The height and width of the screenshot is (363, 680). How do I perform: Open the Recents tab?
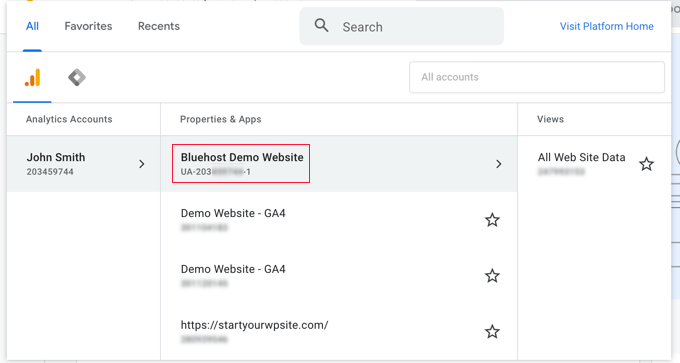coord(159,26)
